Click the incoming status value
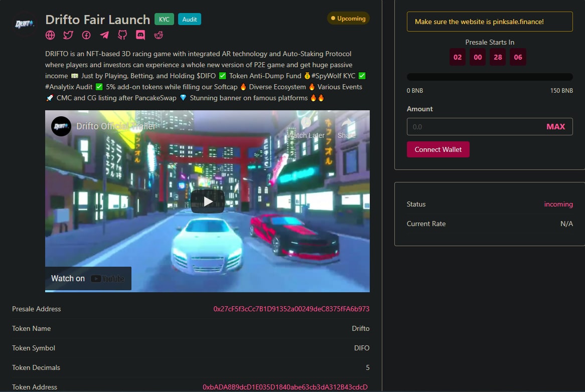 tap(558, 204)
